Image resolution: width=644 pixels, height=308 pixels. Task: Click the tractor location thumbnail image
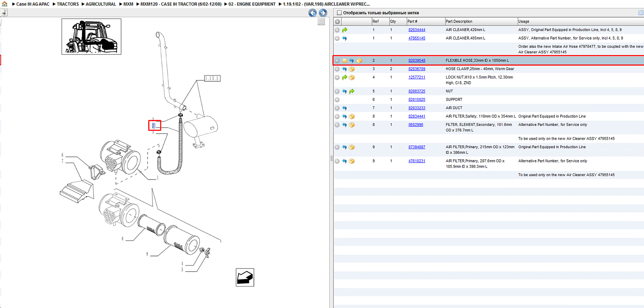[x=91, y=37]
